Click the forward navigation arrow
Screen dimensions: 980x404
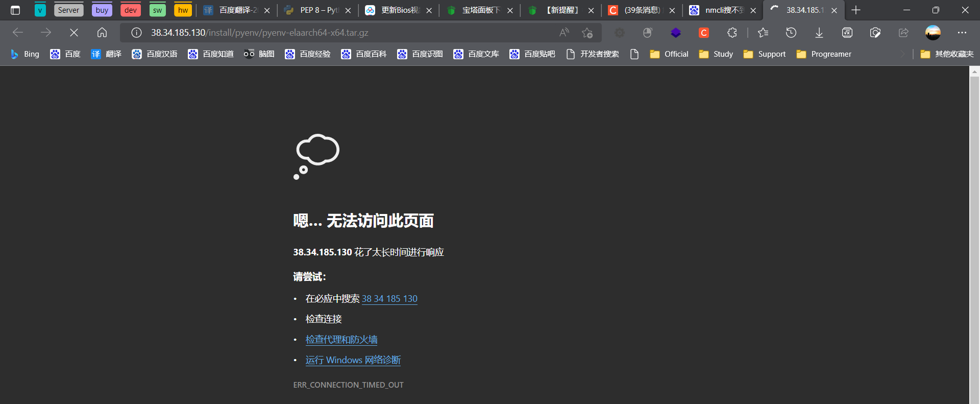tap(46, 33)
